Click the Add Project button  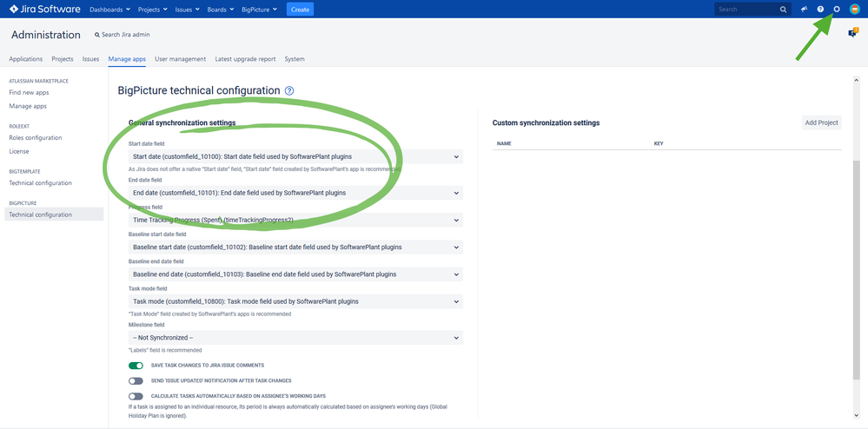pos(821,123)
